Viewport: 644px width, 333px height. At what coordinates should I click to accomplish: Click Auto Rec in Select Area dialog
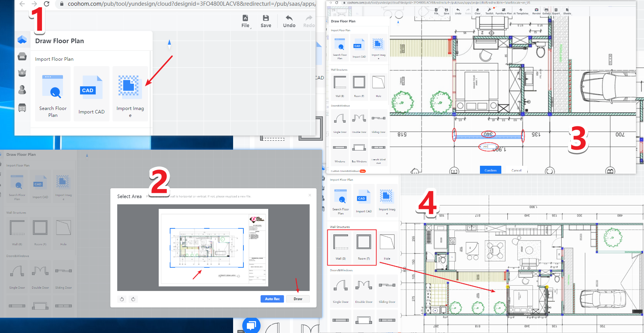tap(272, 299)
